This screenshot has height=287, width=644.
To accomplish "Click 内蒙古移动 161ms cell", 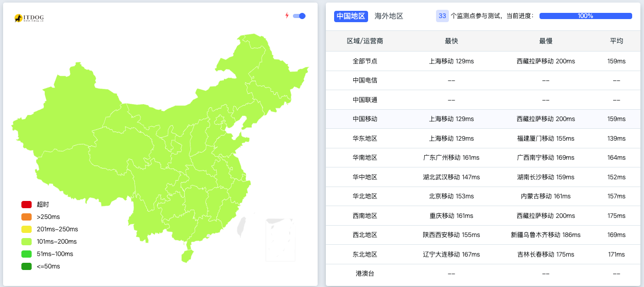I will click(546, 196).
